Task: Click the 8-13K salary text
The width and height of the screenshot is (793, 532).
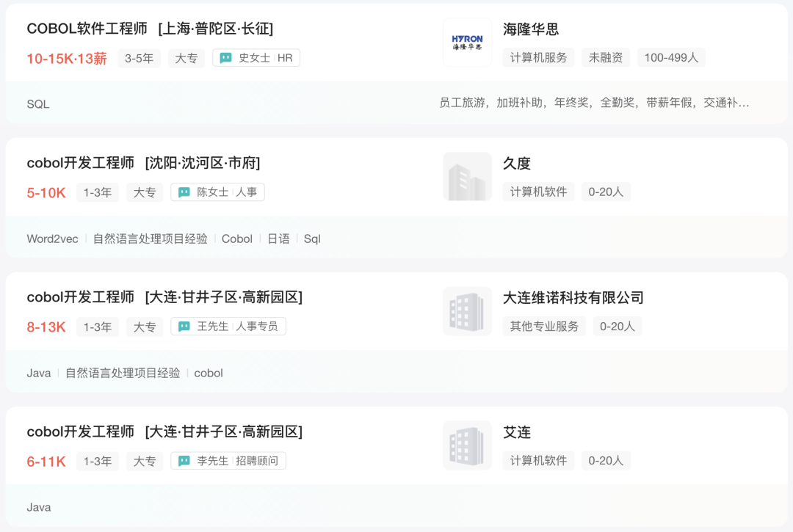Action: (46, 327)
